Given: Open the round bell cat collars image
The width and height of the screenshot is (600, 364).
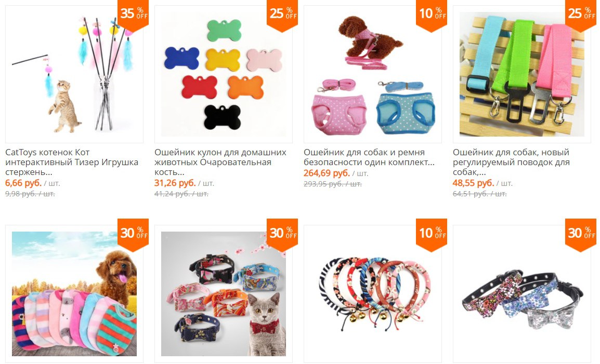Looking at the screenshot, I should pos(373,294).
